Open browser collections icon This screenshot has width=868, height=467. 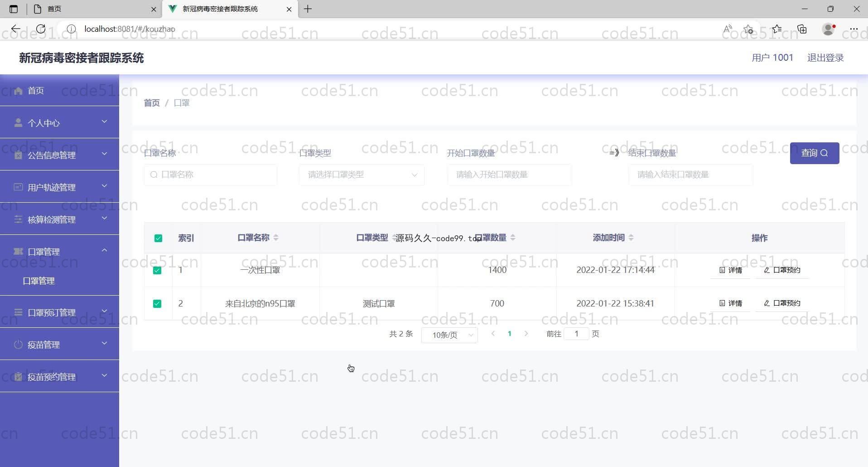(802, 29)
